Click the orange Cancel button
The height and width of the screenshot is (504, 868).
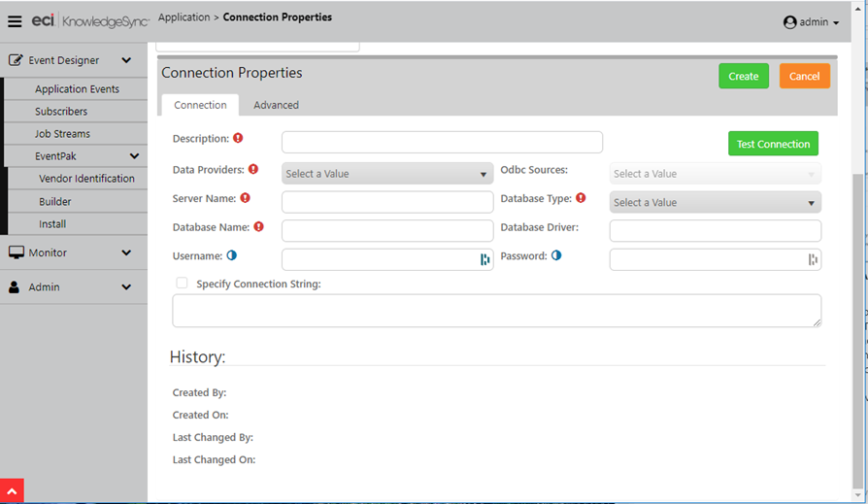coord(804,76)
